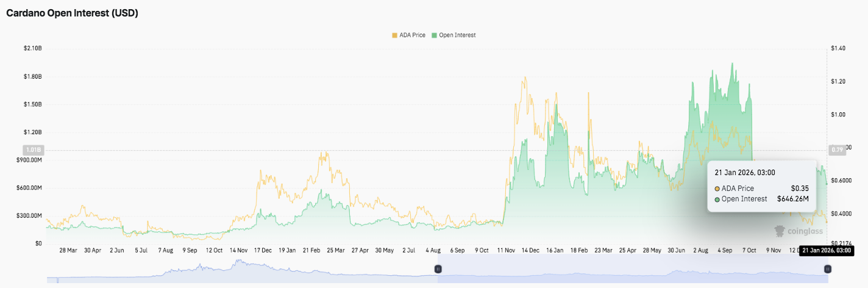Screen dimensions: 868x288
Task: Click the $646.26M value in the tooltip
Action: click(792, 199)
